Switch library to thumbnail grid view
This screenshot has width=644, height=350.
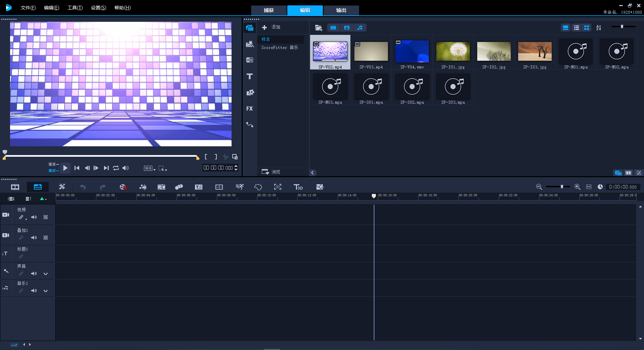tap(587, 28)
